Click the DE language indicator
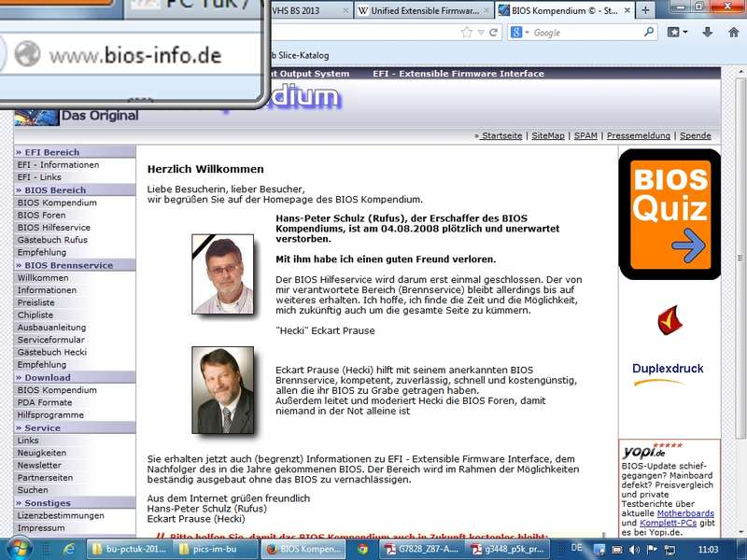747x560 pixels. (576, 548)
